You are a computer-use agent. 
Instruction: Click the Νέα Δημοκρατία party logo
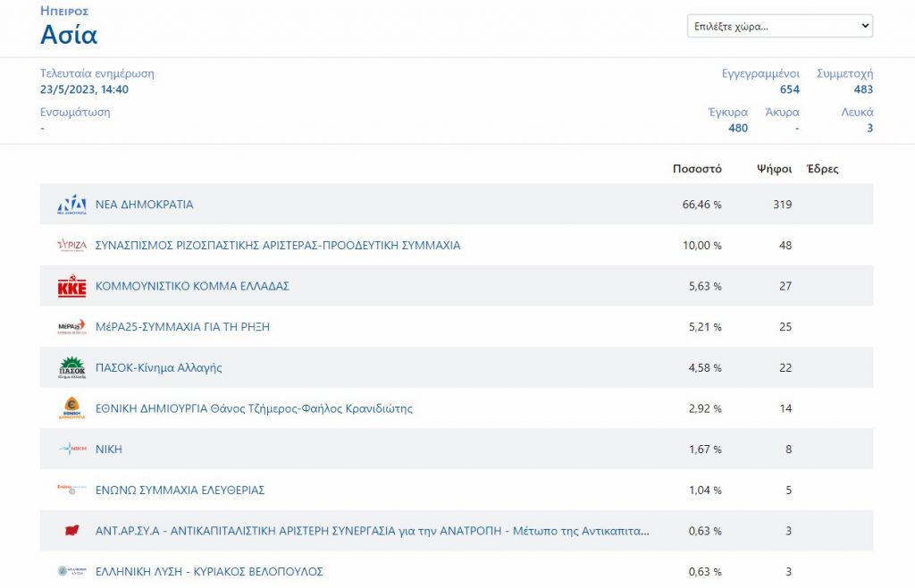tap(71, 205)
